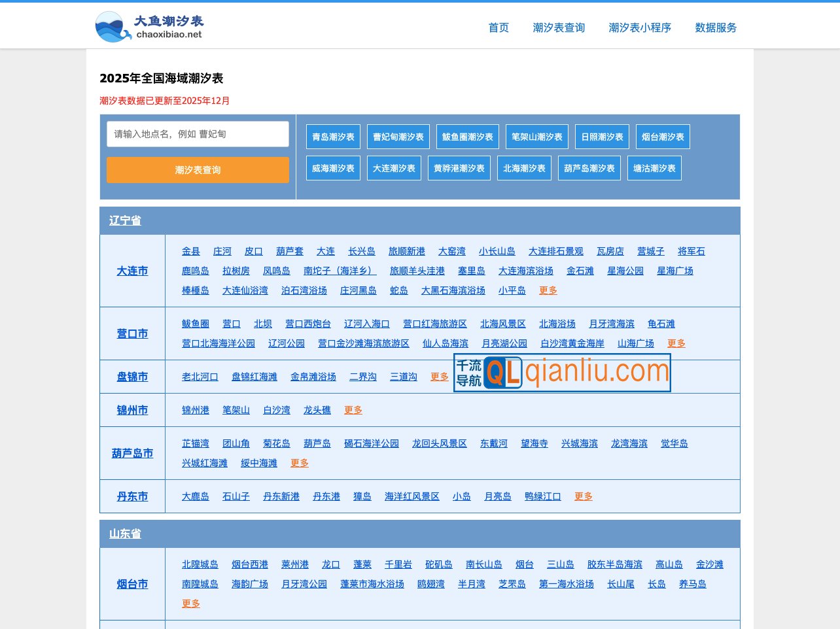
Task: Expand 更多 locations for 营口市
Action: 676,343
